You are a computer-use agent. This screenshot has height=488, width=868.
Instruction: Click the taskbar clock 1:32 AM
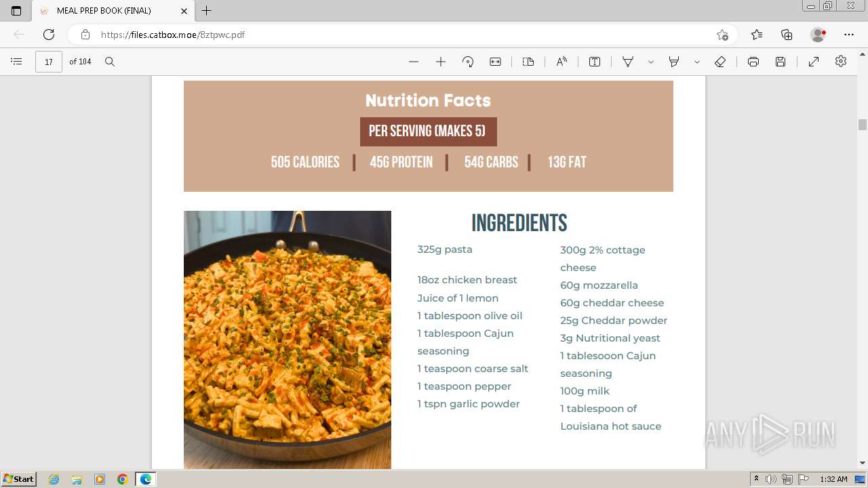coord(833,479)
